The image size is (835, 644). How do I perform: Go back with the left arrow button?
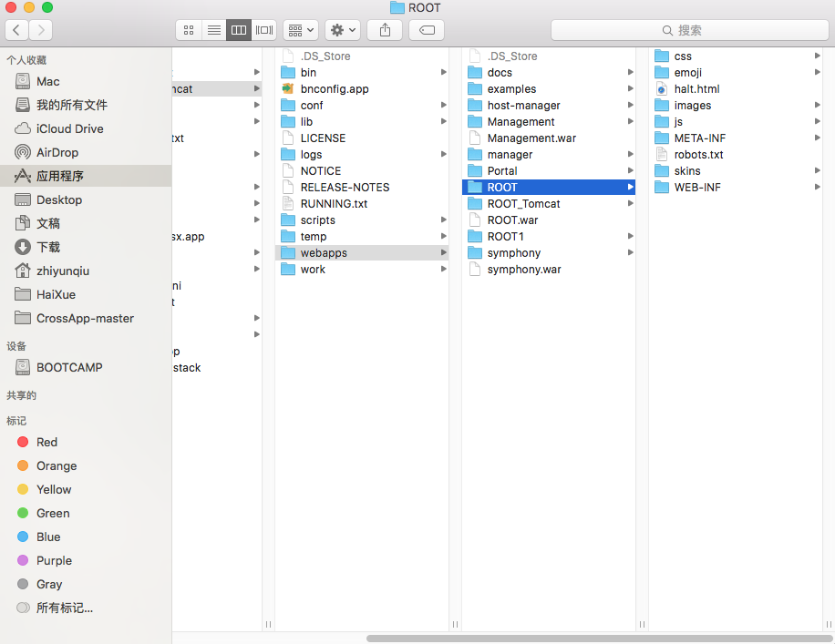pyautogui.click(x=16, y=30)
